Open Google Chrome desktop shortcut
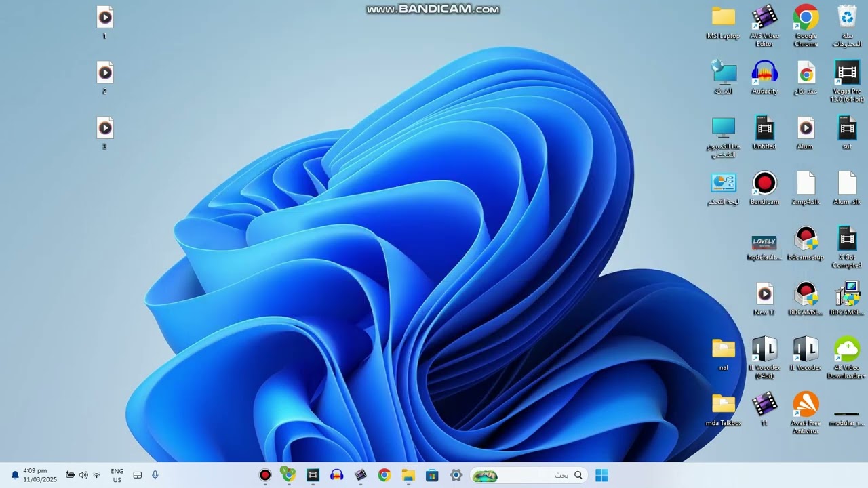868x488 pixels. [806, 26]
